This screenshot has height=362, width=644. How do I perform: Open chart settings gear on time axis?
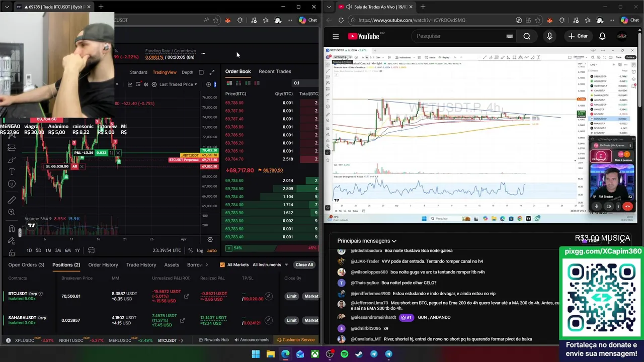[x=210, y=239]
